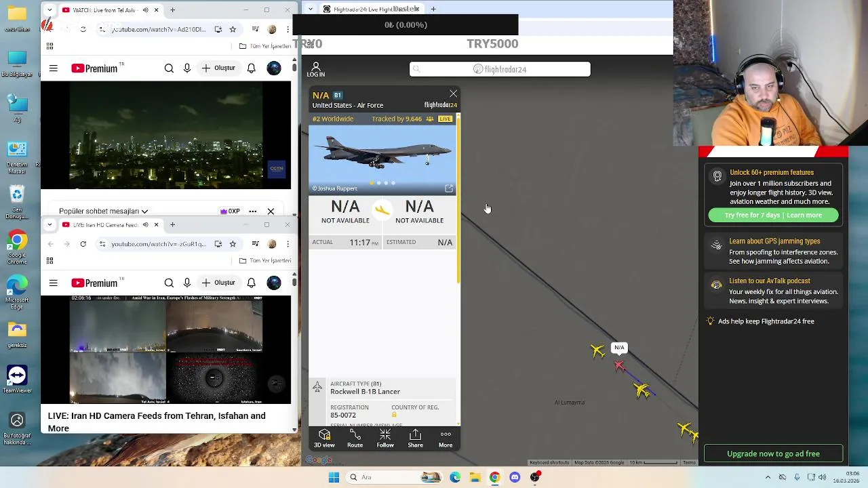Open Tüm Yer İşaretleri in Iran window
The image size is (868, 488).
pos(265,260)
